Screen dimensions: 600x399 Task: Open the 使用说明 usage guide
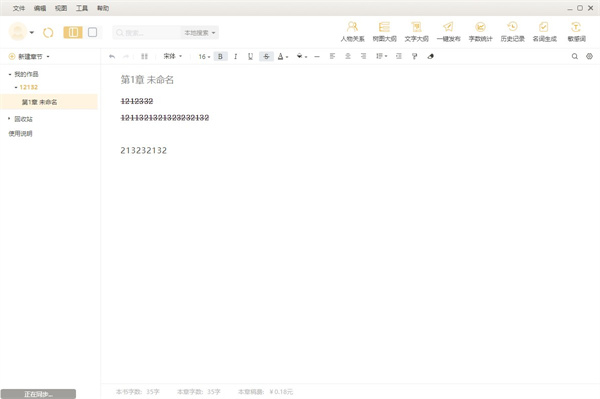tap(20, 134)
